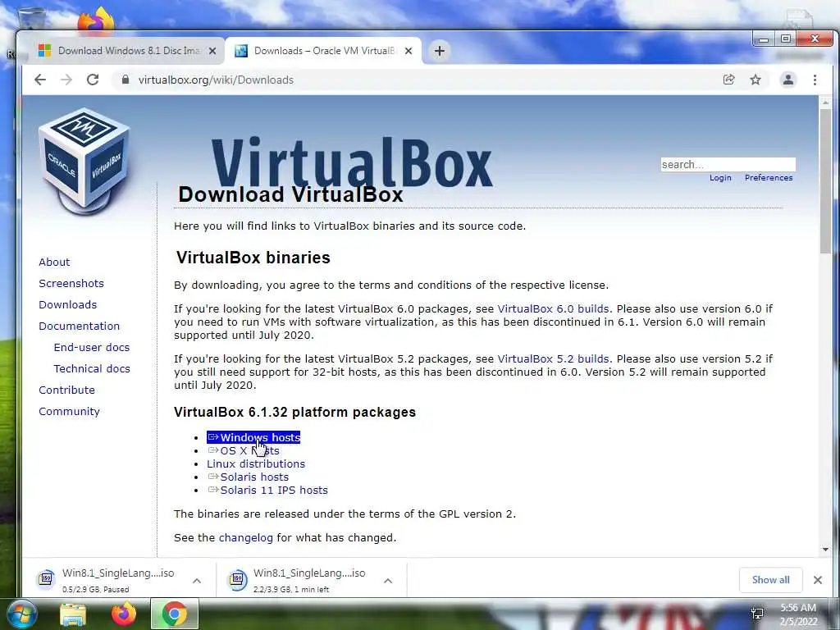840x630 pixels.
Task: Expand options for the paused ISO download
Action: (197, 580)
